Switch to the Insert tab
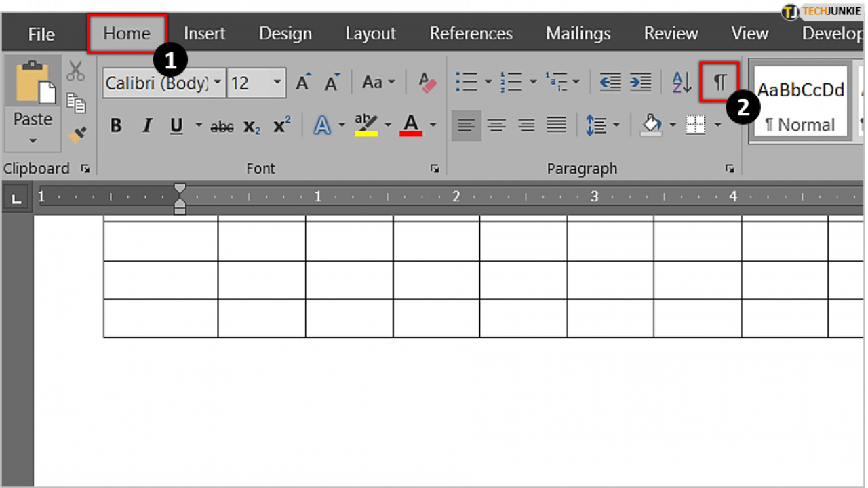This screenshot has width=868, height=488. pyautogui.click(x=204, y=33)
